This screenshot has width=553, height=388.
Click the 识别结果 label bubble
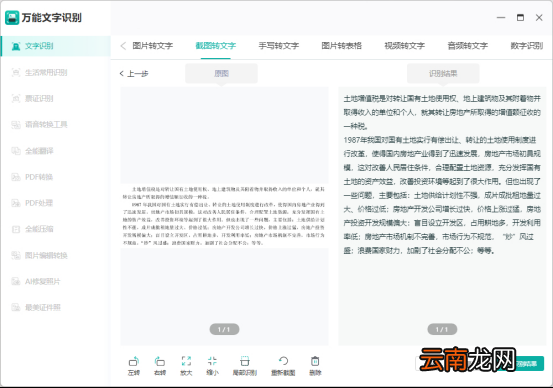[443, 73]
